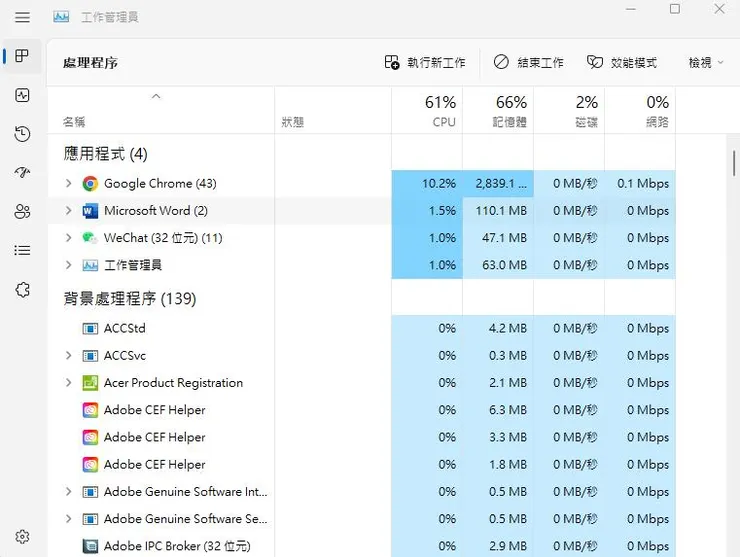740x557 pixels.
Task: Select the second Adobe CEF Helper row
Action: point(362,437)
